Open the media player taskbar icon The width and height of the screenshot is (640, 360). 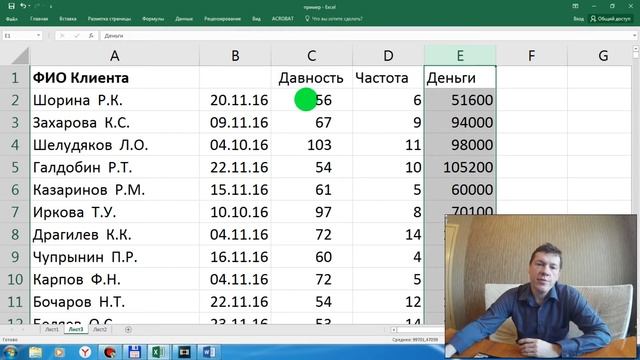click(60, 352)
